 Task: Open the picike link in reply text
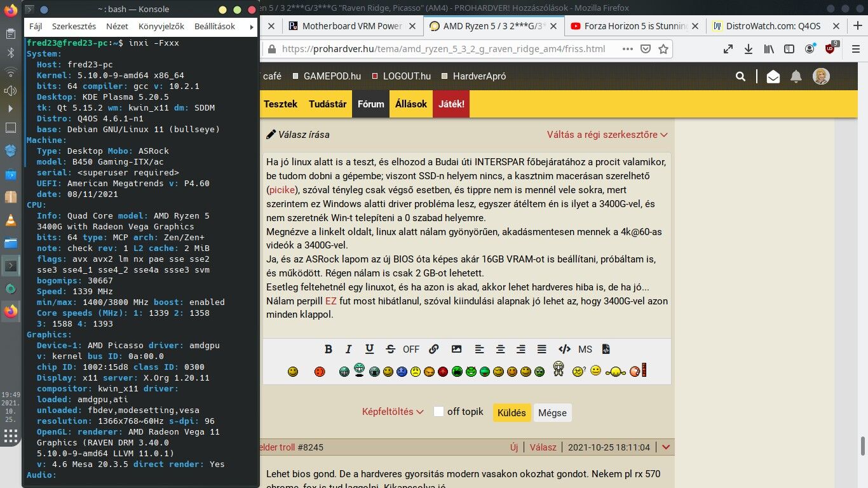point(281,189)
